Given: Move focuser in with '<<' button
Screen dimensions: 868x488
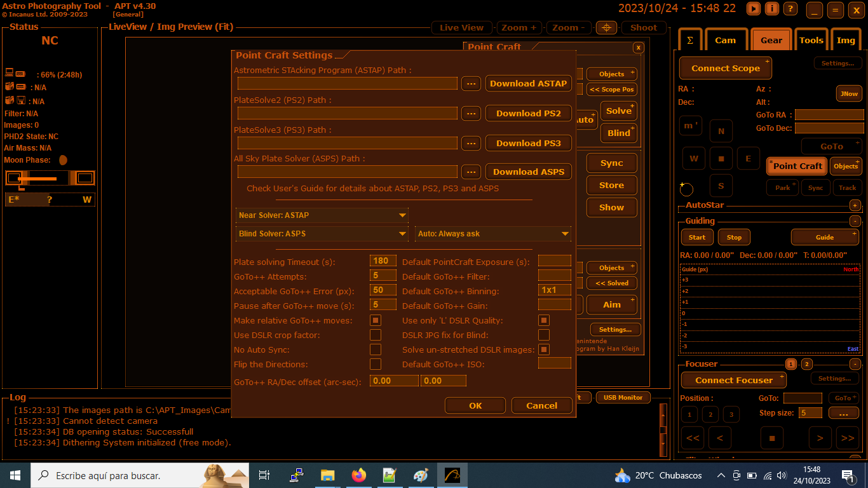Looking at the screenshot, I should click(693, 438).
